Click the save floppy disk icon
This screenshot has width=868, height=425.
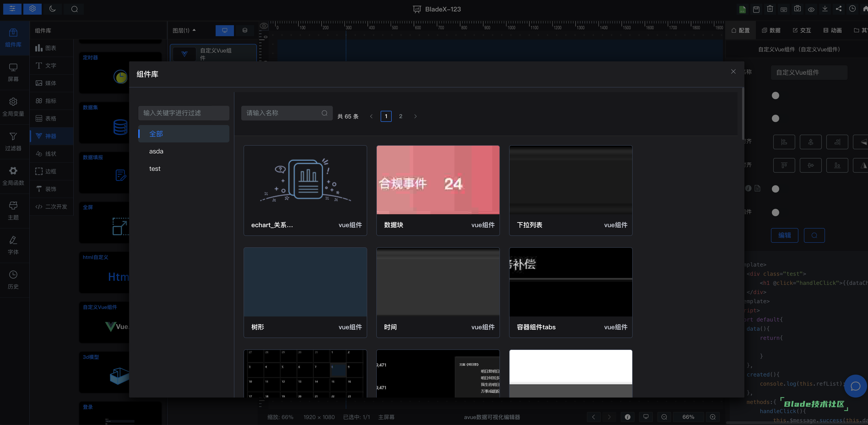[x=756, y=9]
